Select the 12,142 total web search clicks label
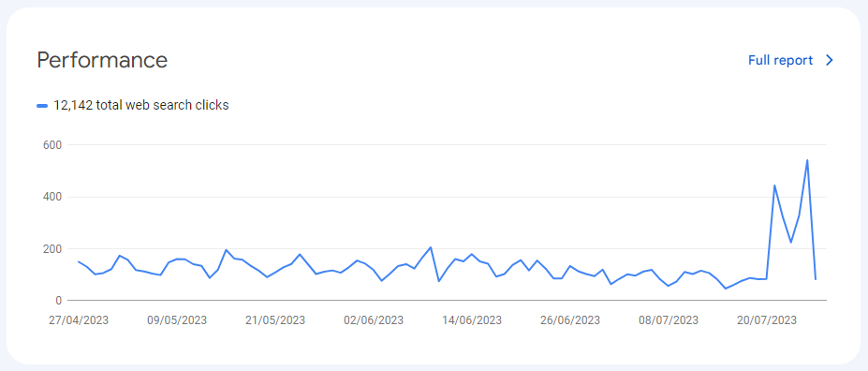The height and width of the screenshot is (371, 868). pos(141,105)
